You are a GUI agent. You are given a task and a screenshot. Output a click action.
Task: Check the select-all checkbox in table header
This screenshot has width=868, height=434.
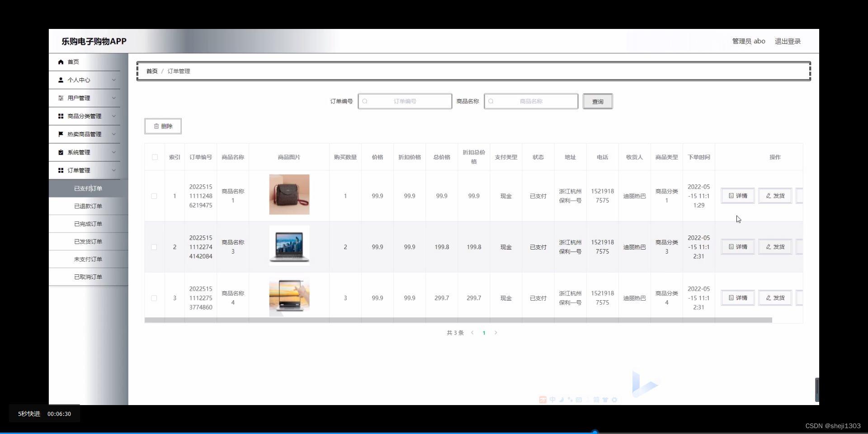point(154,157)
